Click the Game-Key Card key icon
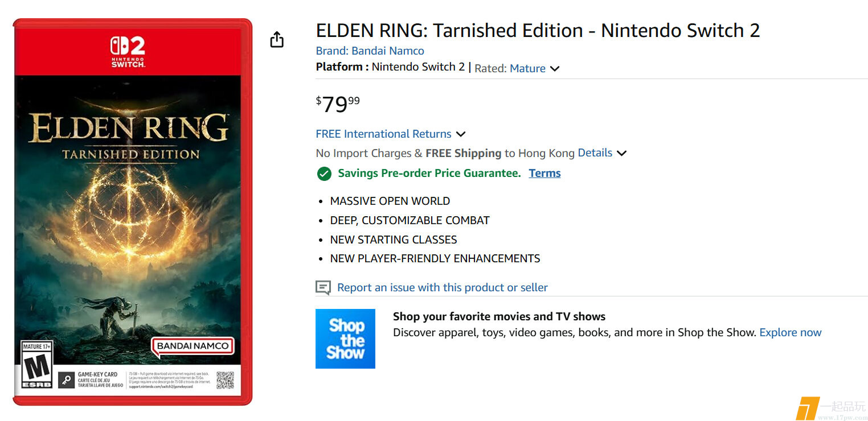 (66, 381)
